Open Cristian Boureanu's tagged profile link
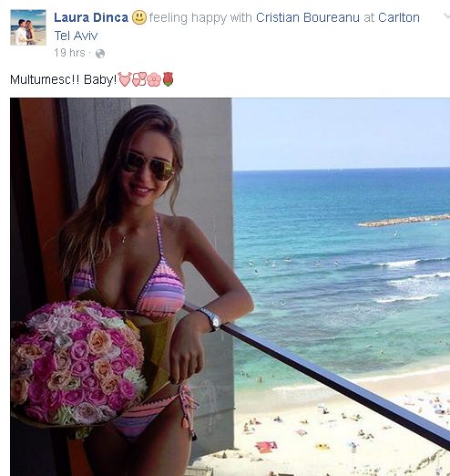450x476 pixels. 308,17
